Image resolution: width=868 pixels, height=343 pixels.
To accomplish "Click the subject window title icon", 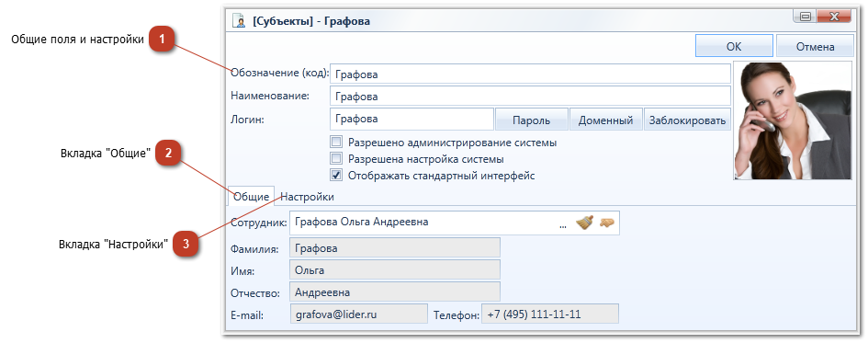I will pos(240,22).
